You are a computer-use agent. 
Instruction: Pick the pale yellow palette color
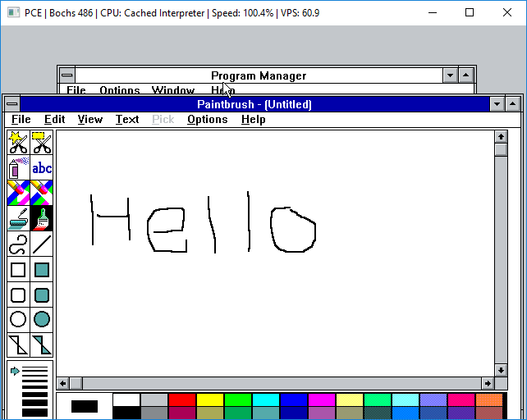click(x=350, y=399)
